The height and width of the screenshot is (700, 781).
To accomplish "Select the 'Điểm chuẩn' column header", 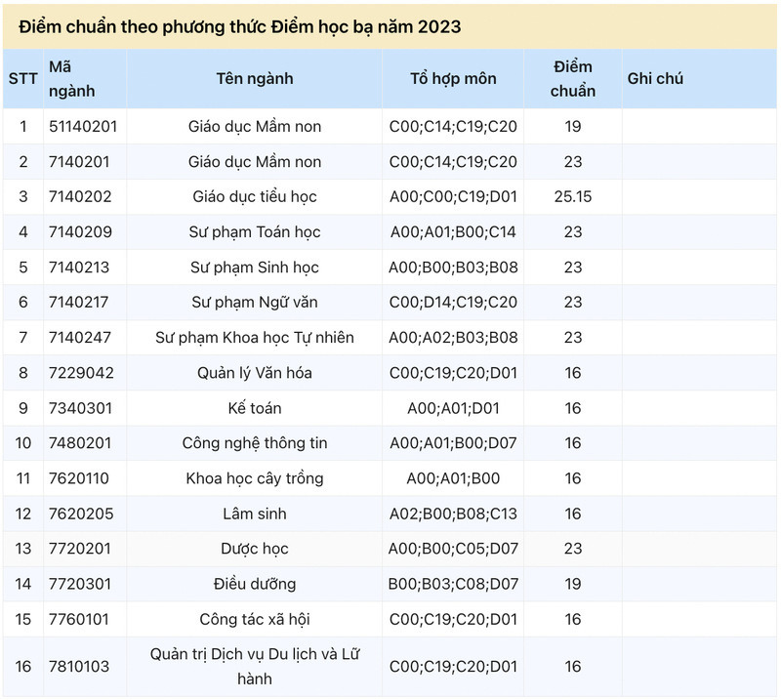I will [x=573, y=79].
